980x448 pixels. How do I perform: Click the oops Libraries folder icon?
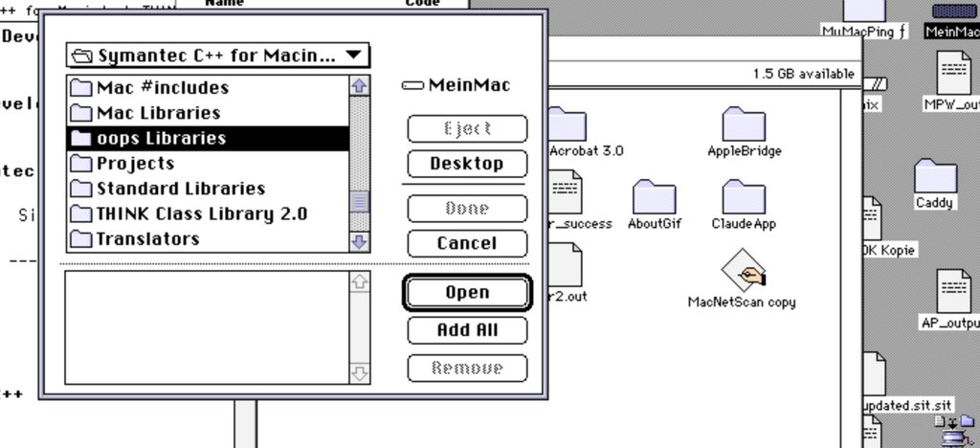click(81, 138)
